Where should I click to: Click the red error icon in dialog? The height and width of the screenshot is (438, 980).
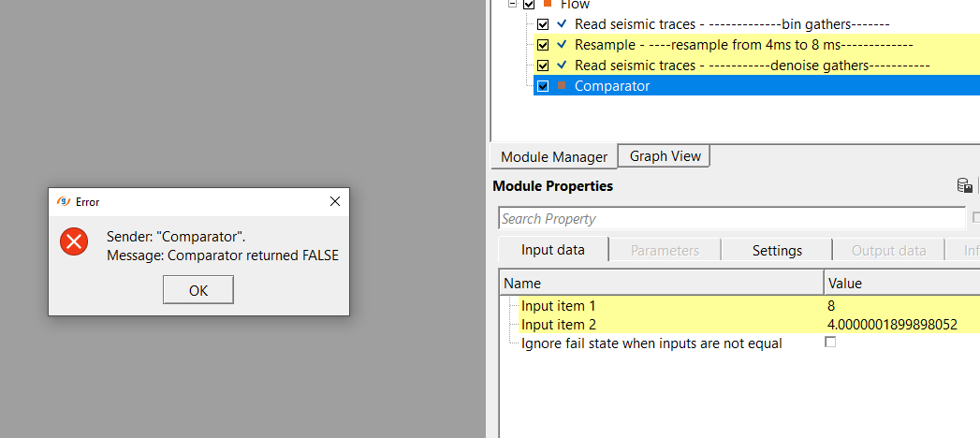[74, 241]
